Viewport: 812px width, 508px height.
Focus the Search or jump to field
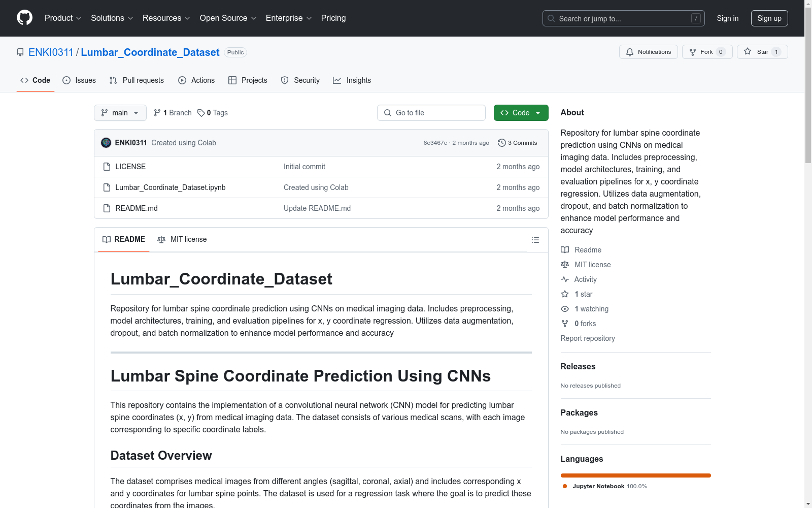pyautogui.click(x=623, y=18)
